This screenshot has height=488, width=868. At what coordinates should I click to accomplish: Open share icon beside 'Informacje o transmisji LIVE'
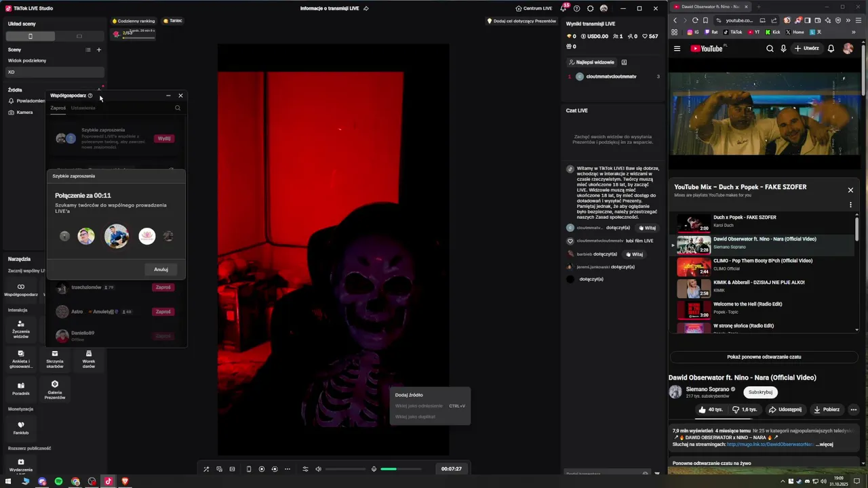(366, 8)
